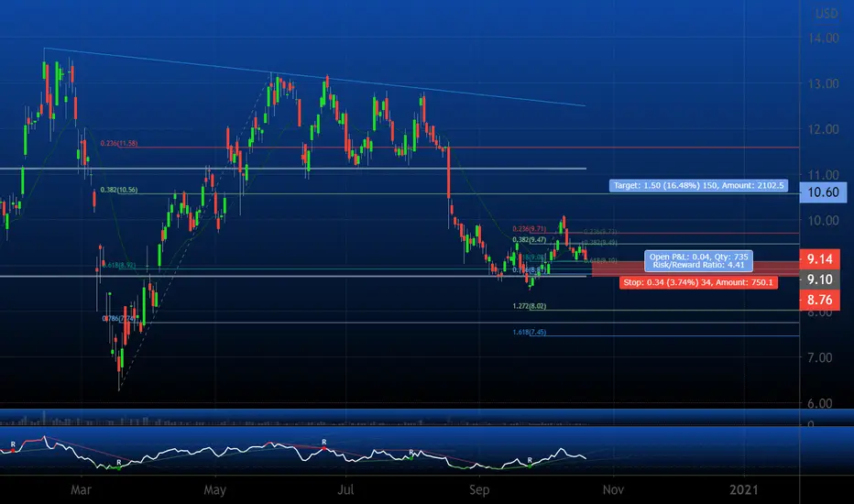Screen dimensions: 854x504
Task: Click the grey 9.10 price tag
Action: pos(820,279)
